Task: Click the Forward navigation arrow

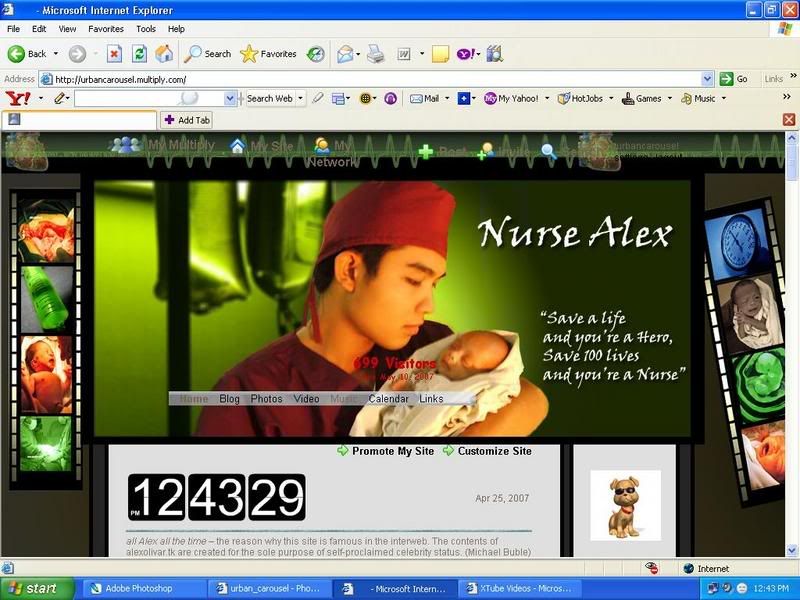Action: pos(78,54)
